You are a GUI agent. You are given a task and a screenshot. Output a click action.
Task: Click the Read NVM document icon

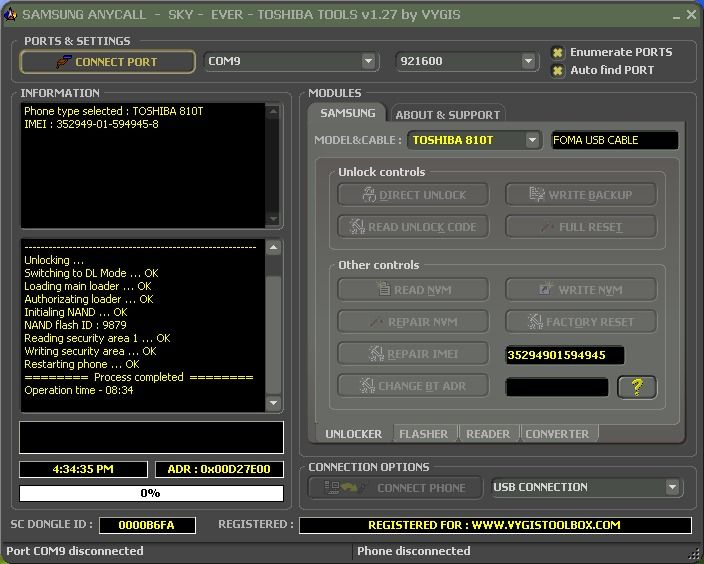coord(382,290)
